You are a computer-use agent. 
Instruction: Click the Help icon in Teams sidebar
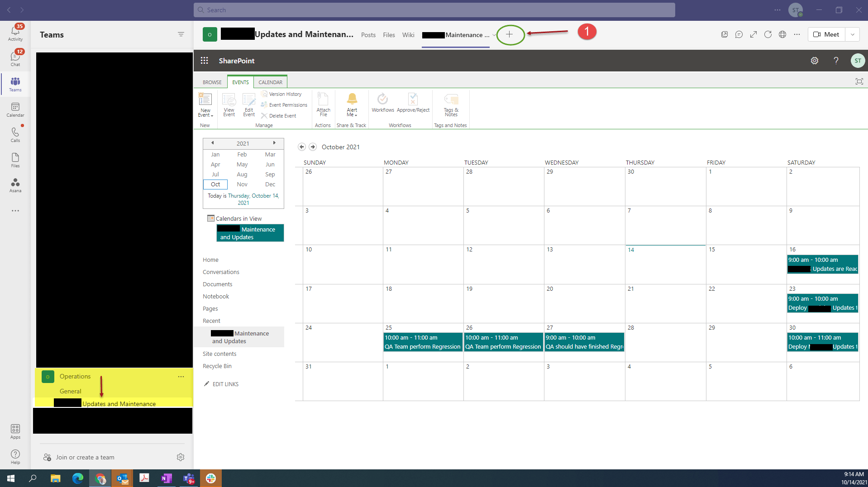pyautogui.click(x=15, y=457)
